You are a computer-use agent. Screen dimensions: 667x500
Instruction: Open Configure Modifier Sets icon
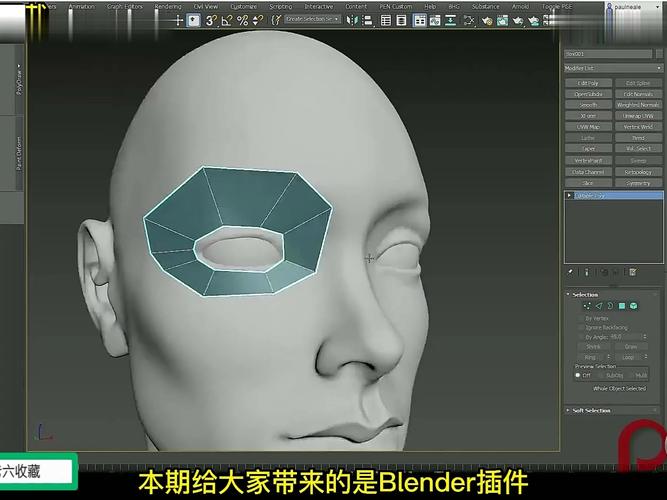(633, 272)
